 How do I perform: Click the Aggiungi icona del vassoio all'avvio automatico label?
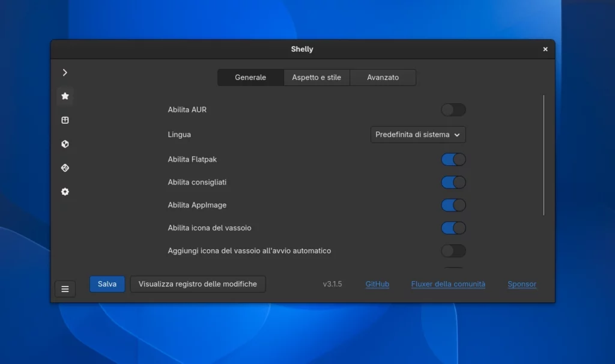tap(249, 250)
